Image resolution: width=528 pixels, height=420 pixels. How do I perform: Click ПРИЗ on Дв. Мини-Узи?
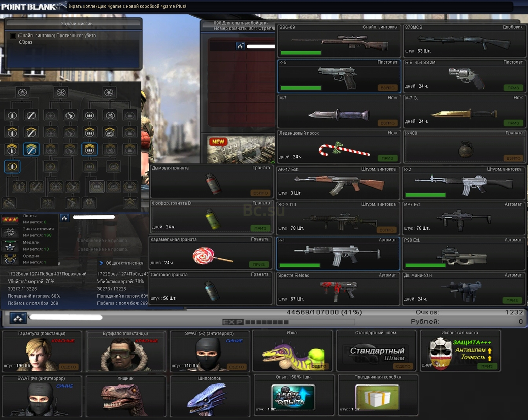(x=512, y=300)
